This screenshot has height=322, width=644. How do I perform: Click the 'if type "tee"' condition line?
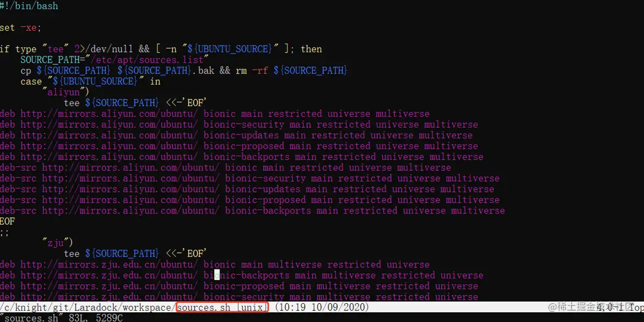point(161,49)
